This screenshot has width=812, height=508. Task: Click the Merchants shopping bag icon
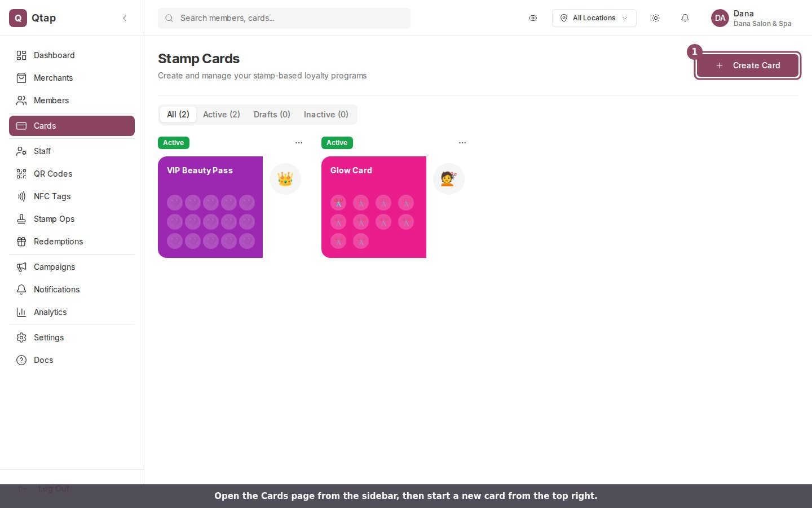click(21, 78)
